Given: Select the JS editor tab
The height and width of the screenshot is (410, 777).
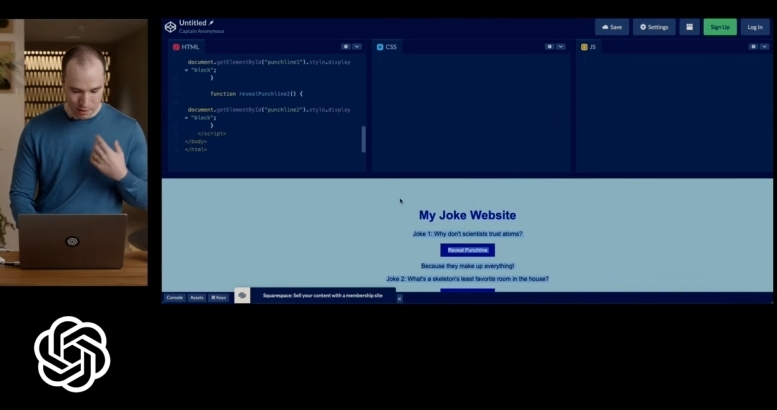Looking at the screenshot, I should [589, 47].
